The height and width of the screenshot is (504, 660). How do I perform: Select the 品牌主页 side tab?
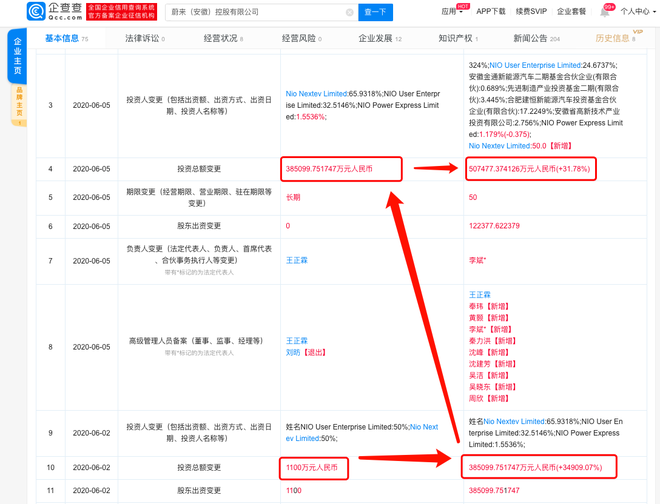point(19,104)
